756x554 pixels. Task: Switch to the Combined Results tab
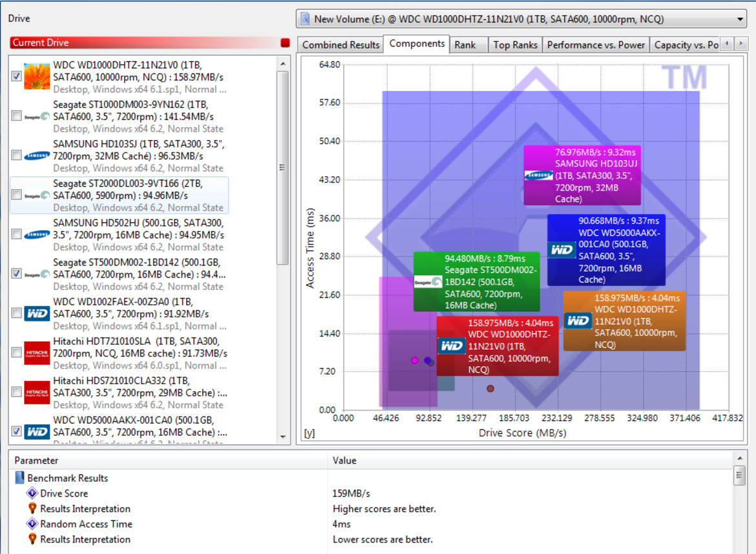(341, 45)
